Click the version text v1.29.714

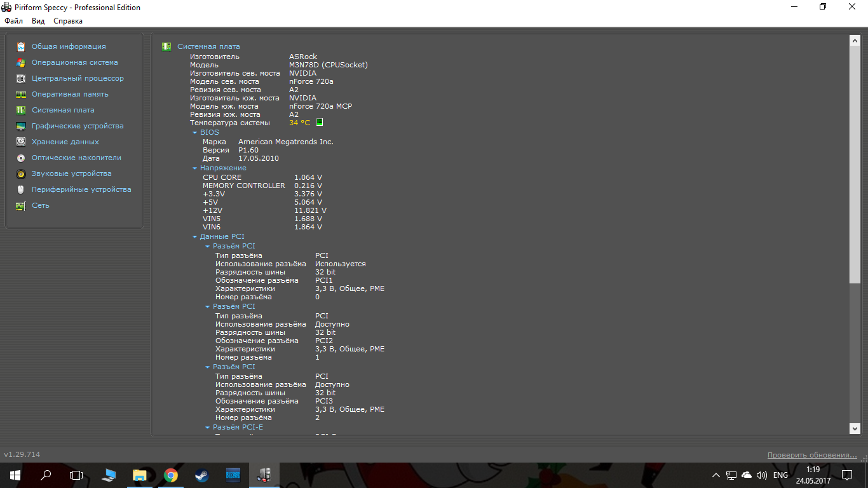(22, 454)
